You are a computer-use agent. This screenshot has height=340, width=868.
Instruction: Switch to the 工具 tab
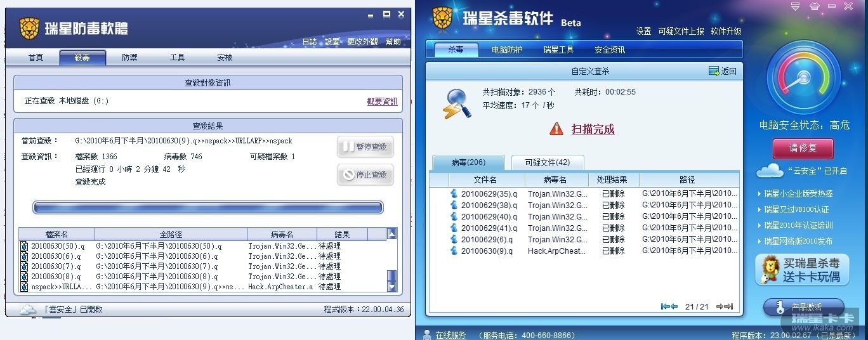(x=177, y=58)
